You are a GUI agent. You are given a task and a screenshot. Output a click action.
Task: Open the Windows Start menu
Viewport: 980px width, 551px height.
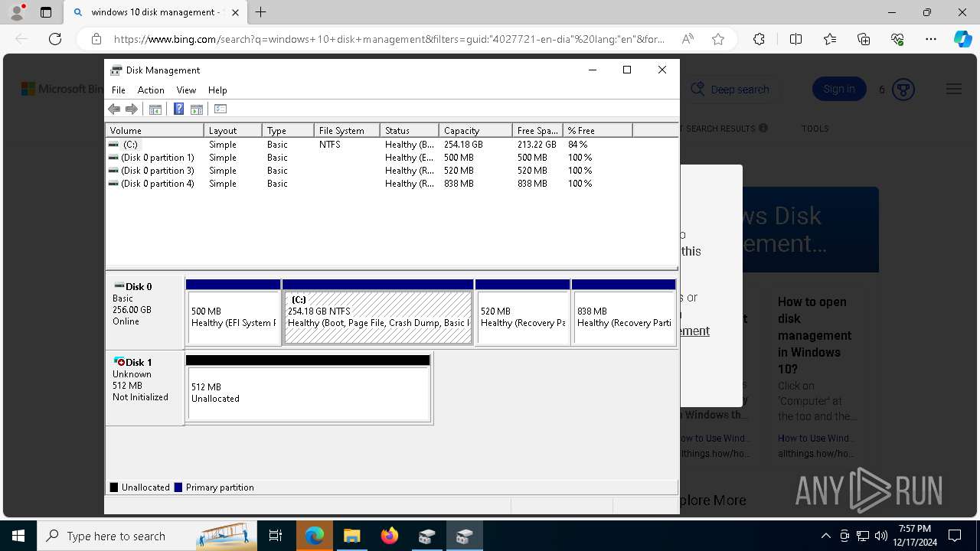point(18,536)
